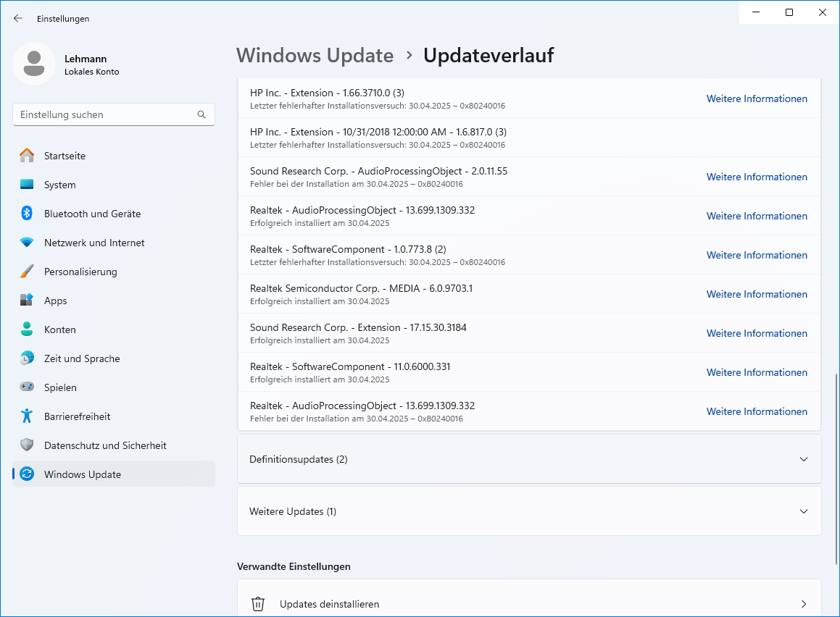Click the Spielen gamepad icon
The image size is (840, 617).
pos(27,387)
